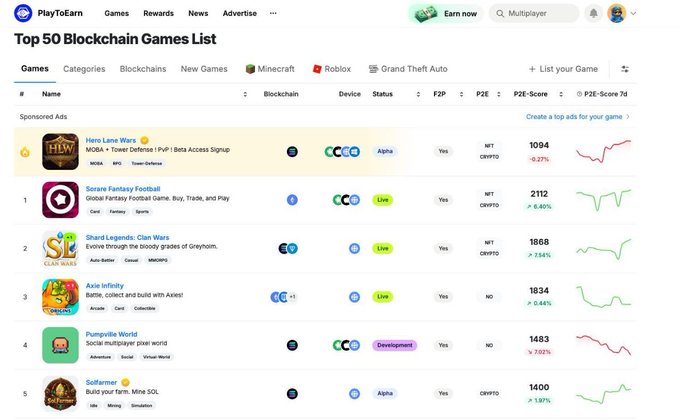
Task: Open the Roblox tab
Action: click(332, 69)
